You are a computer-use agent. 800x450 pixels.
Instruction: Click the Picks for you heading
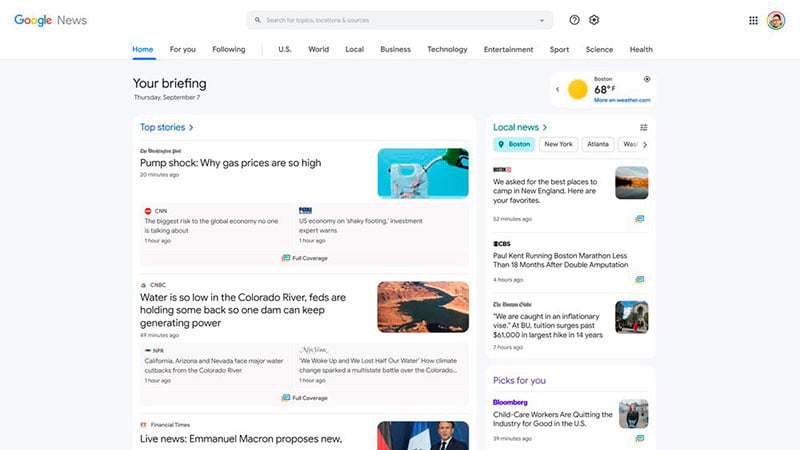519,380
